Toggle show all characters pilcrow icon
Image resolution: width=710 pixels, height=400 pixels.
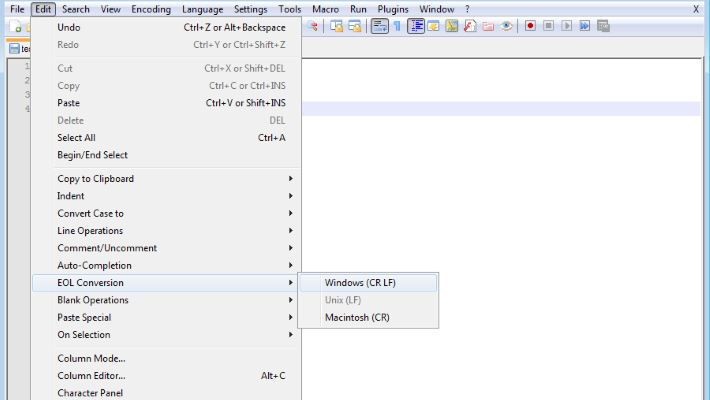click(x=397, y=26)
